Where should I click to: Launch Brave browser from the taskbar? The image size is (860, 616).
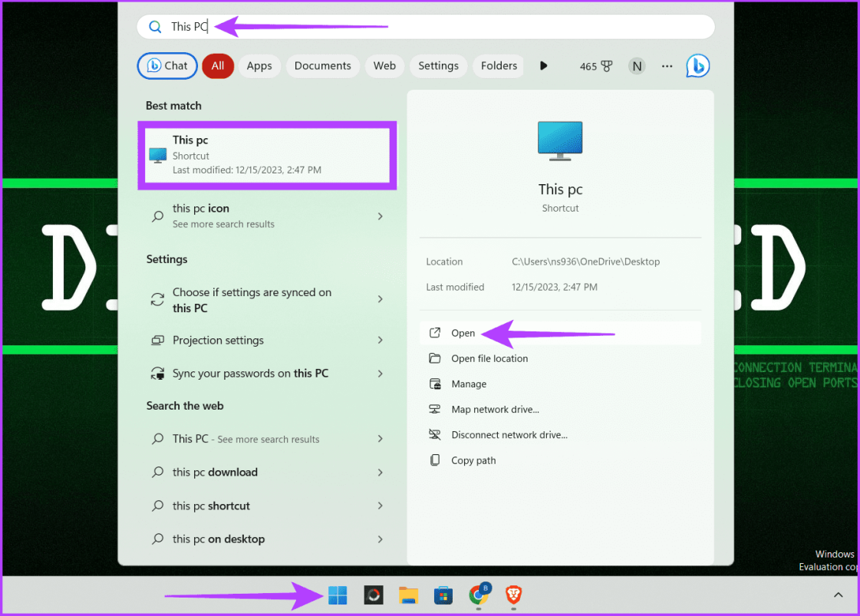click(x=514, y=596)
